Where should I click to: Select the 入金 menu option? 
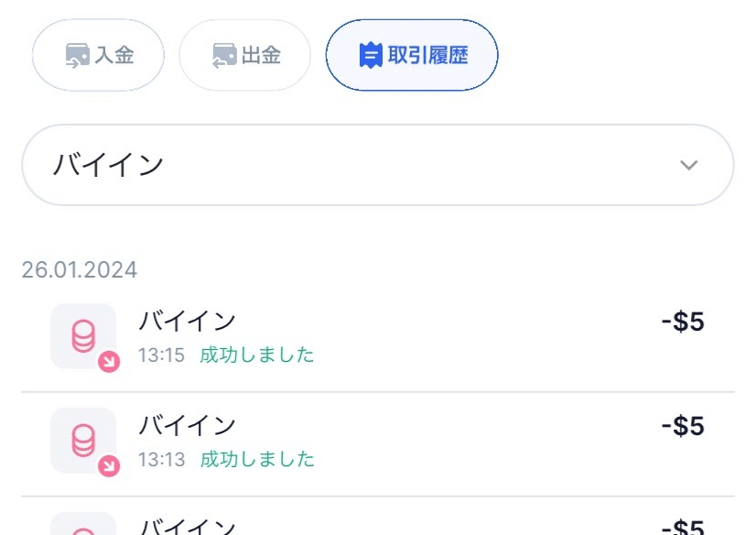click(98, 55)
